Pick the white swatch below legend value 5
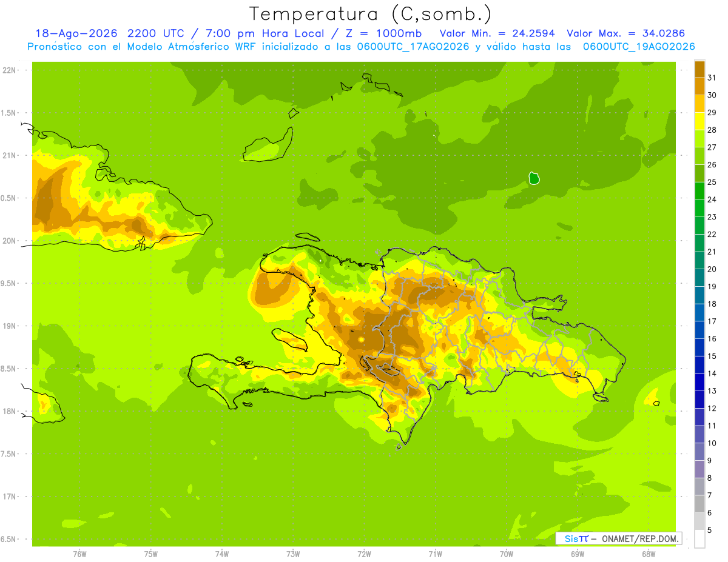 pos(699,538)
